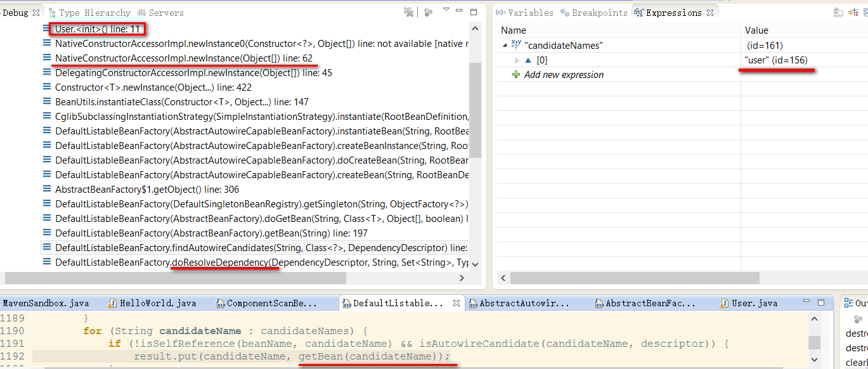Image resolution: width=868 pixels, height=369 pixels.
Task: Click the Debug view scroll down arrow
Action: coord(476,264)
